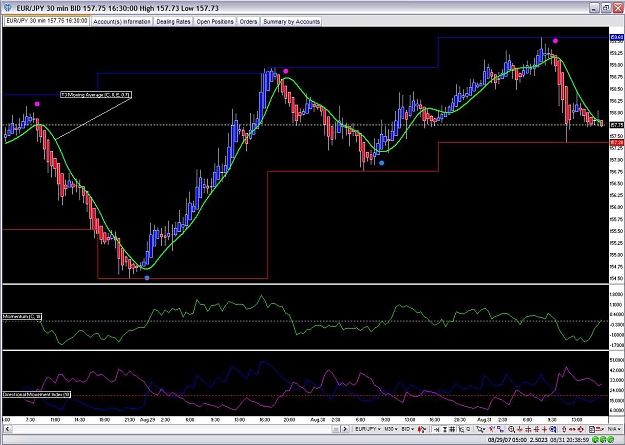Click the blue marker at the lowest trough
Screen dimensions: 625x445
147,278
